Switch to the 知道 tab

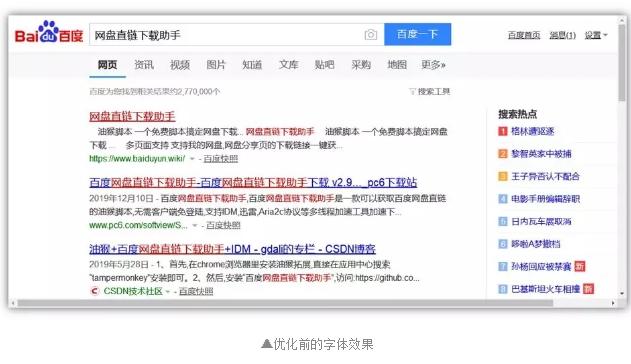coord(252,65)
